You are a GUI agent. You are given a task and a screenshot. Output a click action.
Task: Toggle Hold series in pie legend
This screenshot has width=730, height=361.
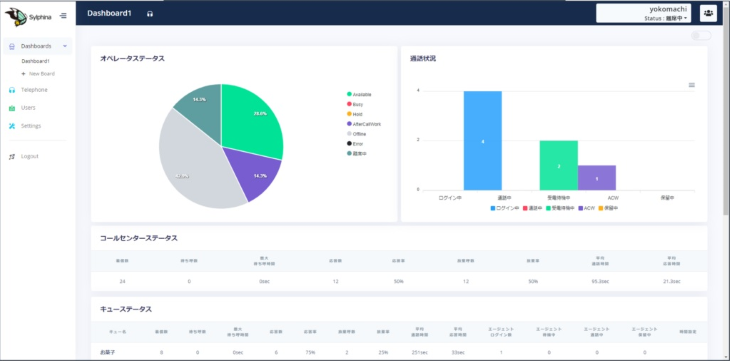click(354, 114)
